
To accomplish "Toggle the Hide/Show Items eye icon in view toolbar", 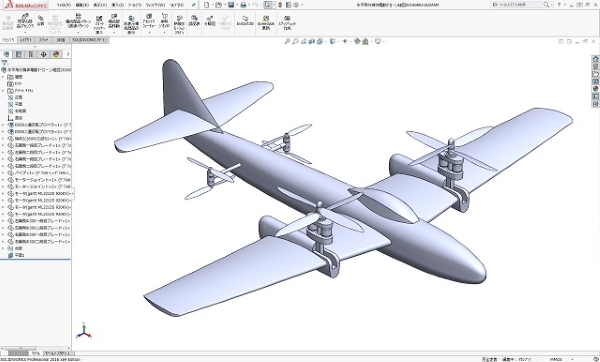I will [344, 41].
